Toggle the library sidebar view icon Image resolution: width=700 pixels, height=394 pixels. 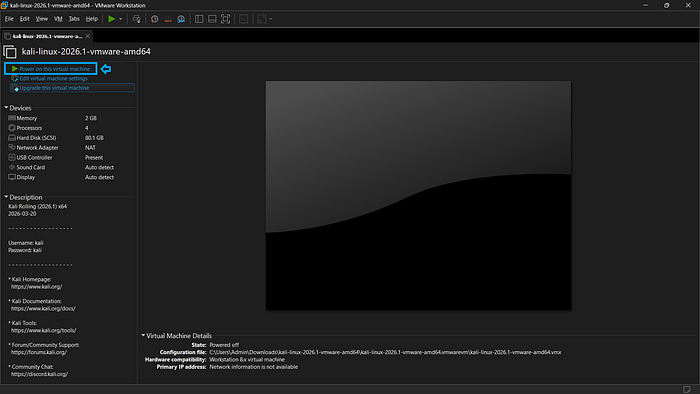click(x=199, y=19)
